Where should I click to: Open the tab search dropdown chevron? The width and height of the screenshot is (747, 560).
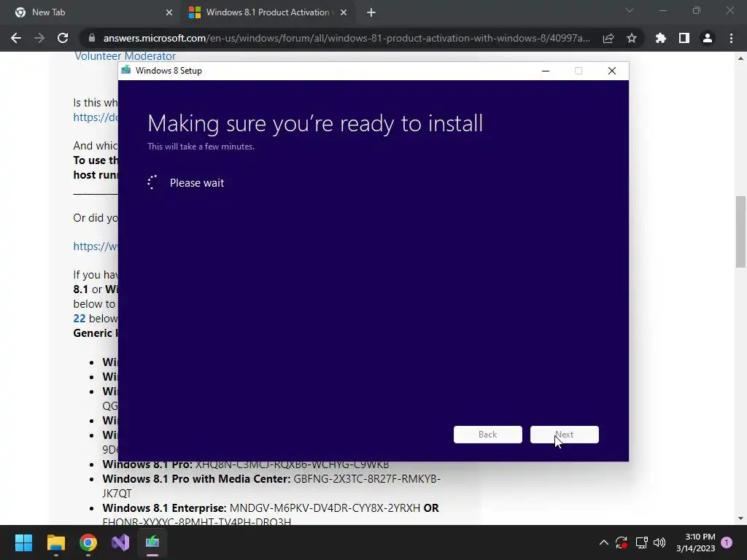630,10
